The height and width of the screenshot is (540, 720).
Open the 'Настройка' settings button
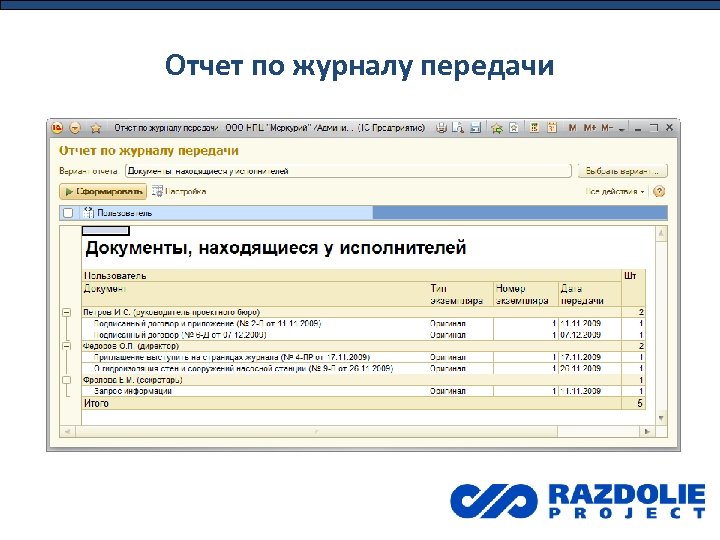pos(180,191)
